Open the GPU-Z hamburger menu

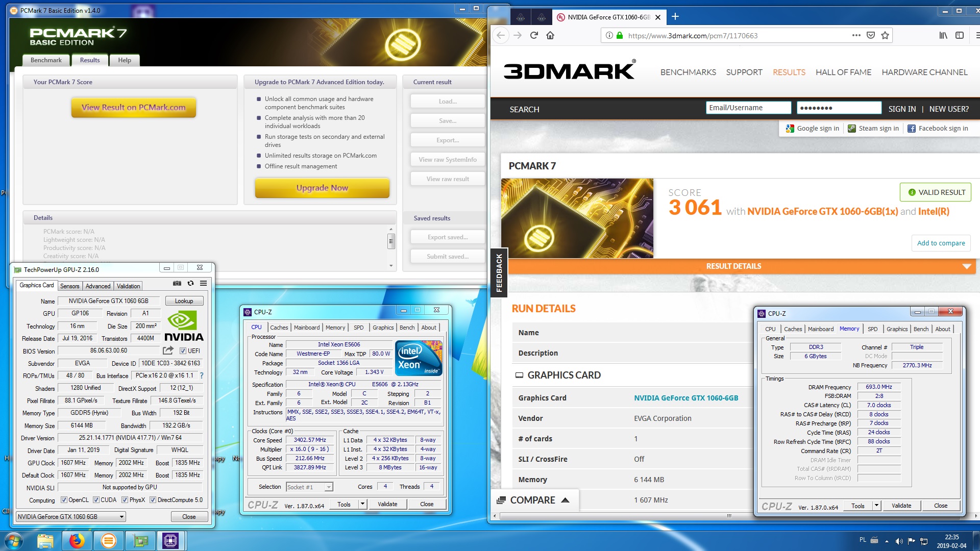203,283
